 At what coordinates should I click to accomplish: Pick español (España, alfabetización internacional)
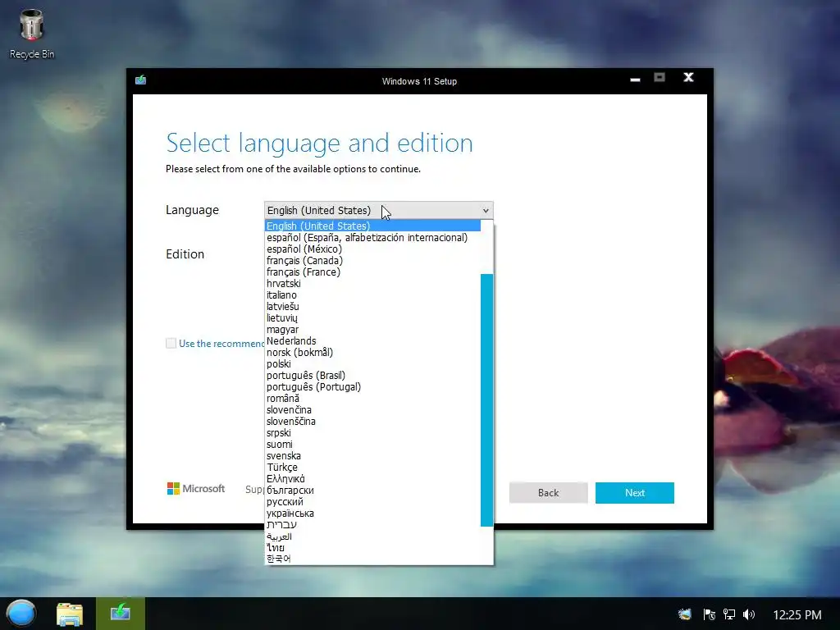tap(373, 237)
